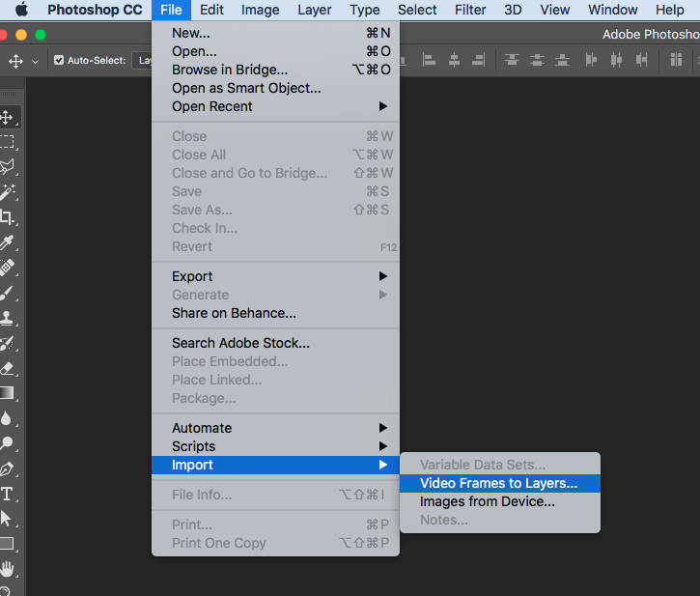Select the Path Selection tool
Image resolution: width=700 pixels, height=596 pixels.
[6, 519]
